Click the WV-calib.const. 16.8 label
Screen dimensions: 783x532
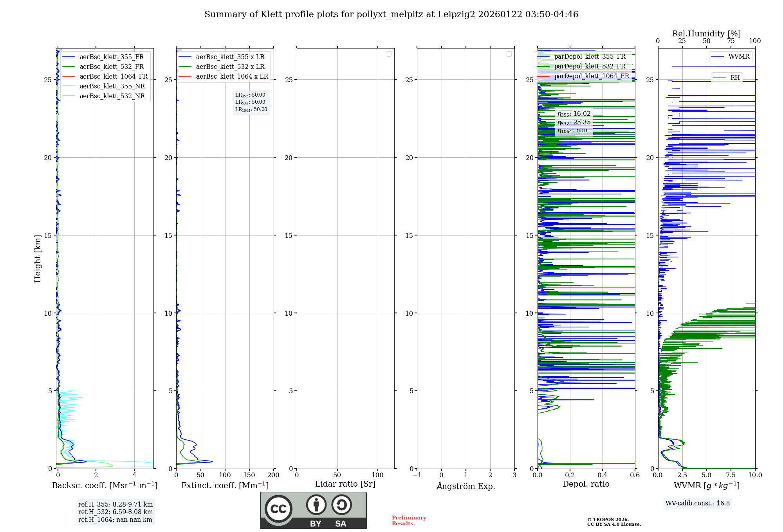(698, 503)
